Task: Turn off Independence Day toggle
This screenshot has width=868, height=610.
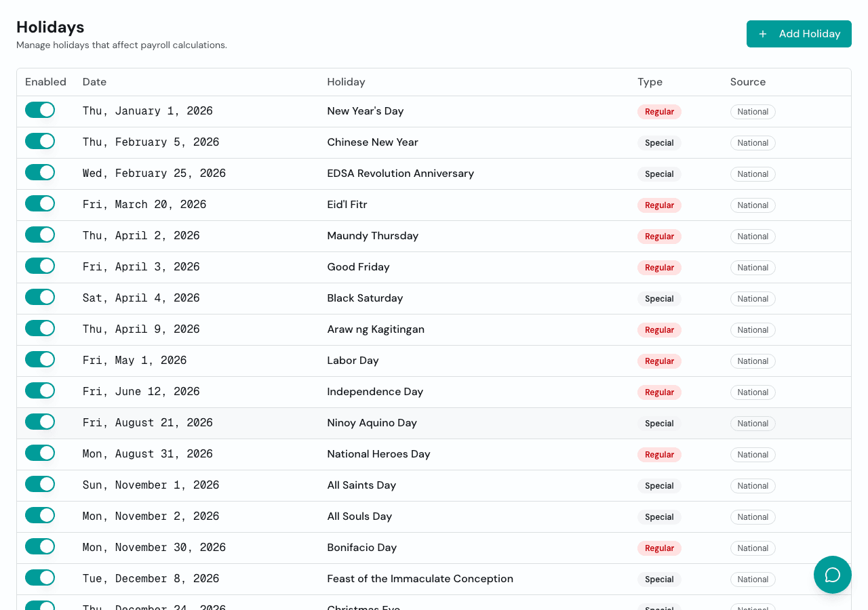Action: [x=40, y=391]
